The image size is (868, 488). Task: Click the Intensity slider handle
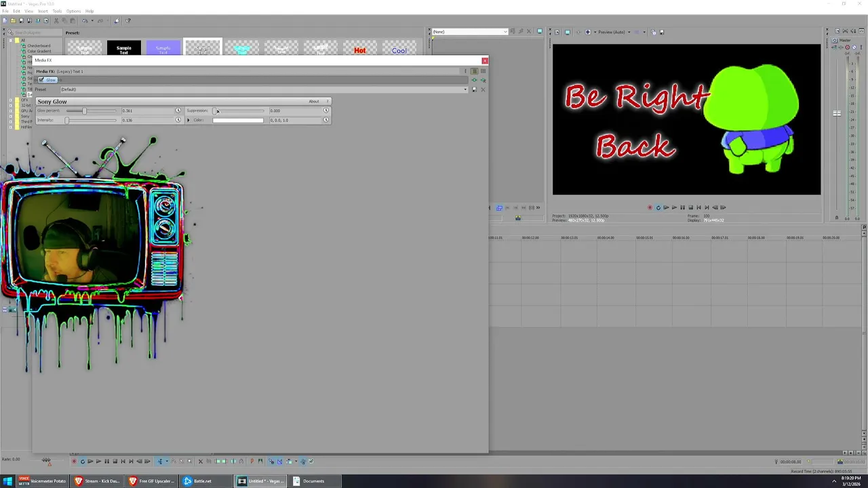pos(66,120)
